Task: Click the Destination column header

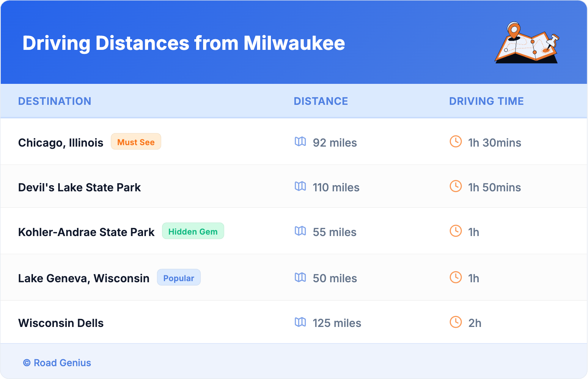Action: (55, 101)
